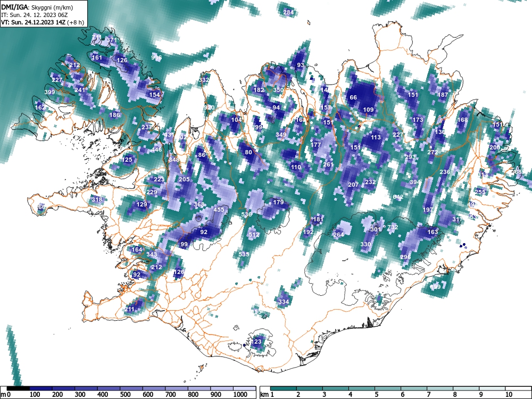Click the 'VT: Sun. 24.12.2023 14Z (+8 h)' line
Viewport: 532px width, 399px height.
43,23
